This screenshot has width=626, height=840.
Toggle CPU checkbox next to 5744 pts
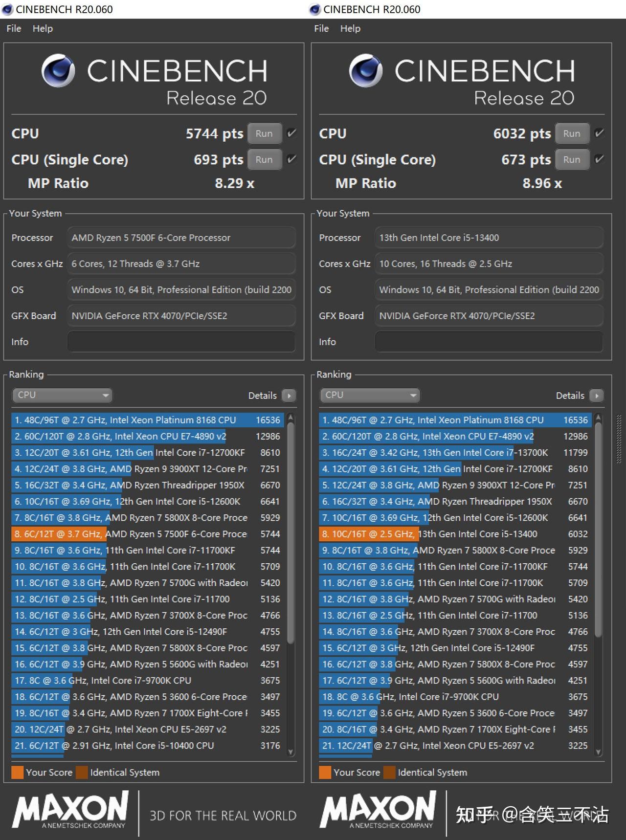pos(291,133)
